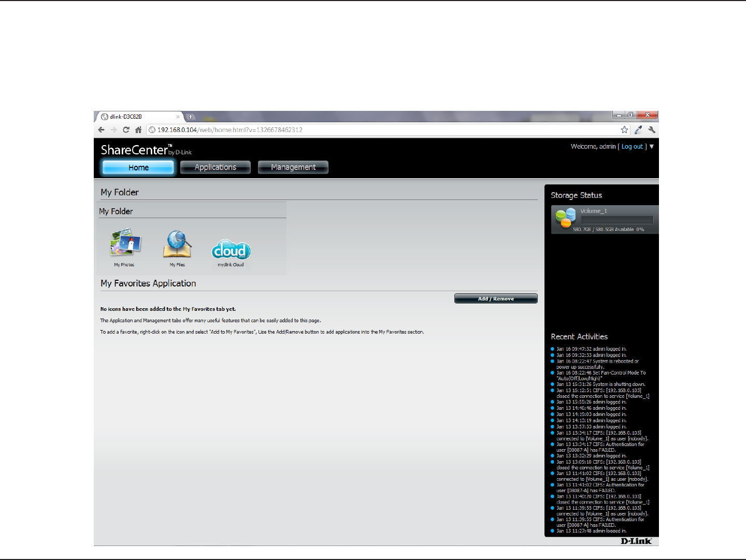Viewport: 746px width, 560px height.
Task: Maximize the browser window
Action: [630, 115]
